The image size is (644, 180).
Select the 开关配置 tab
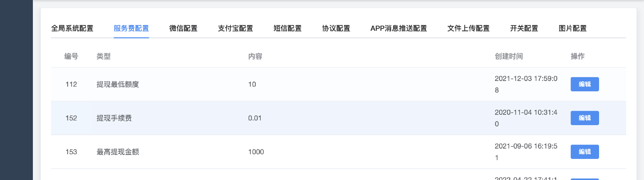[524, 28]
